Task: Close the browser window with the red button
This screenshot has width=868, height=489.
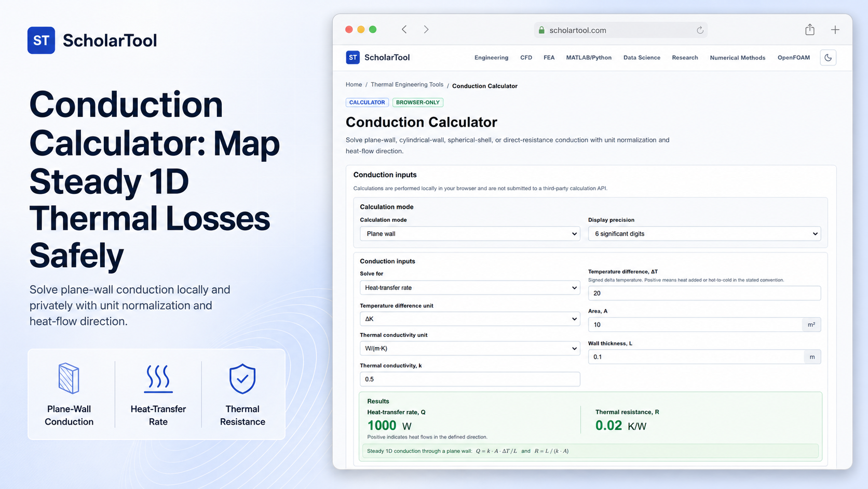Action: point(349,30)
